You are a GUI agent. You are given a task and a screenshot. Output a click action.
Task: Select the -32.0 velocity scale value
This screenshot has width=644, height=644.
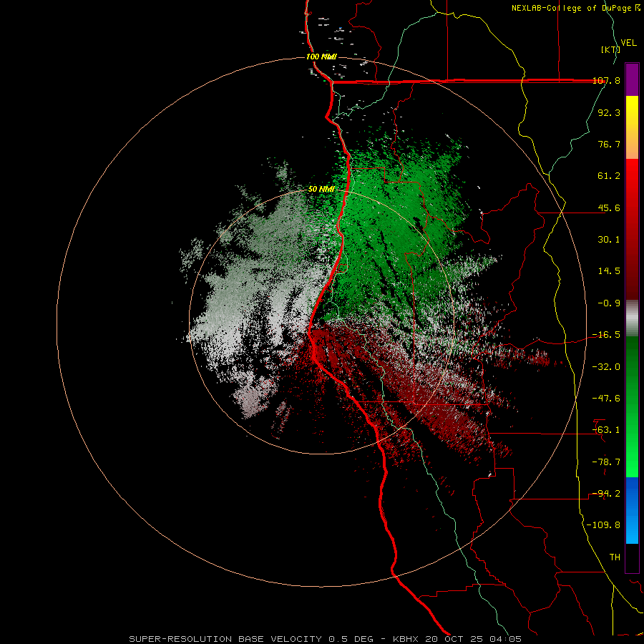pos(606,366)
